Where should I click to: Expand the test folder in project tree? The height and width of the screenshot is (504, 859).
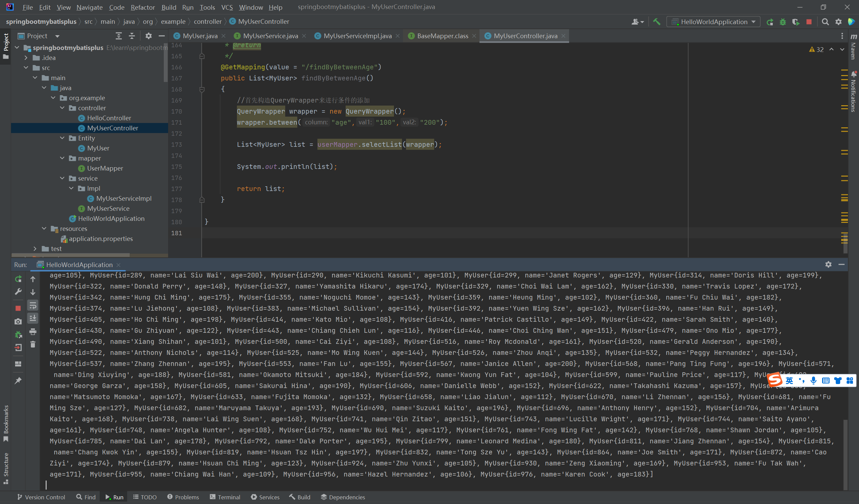[x=35, y=249]
